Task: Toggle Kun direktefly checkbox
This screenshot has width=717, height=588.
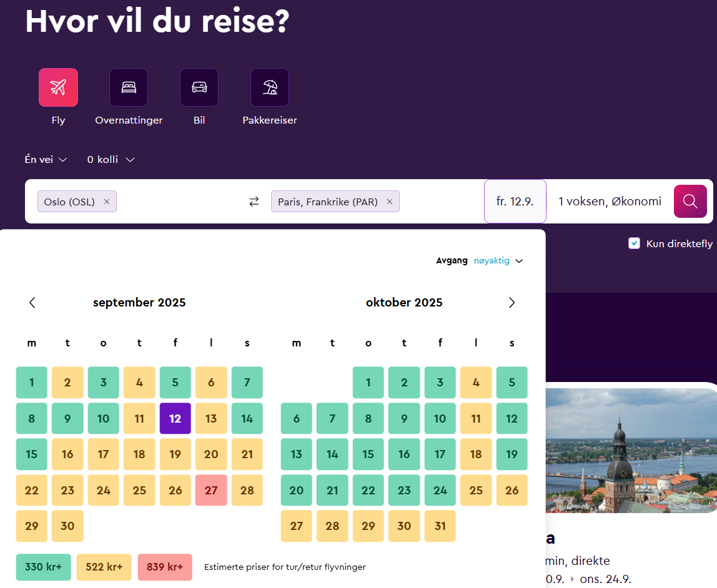Action: click(x=634, y=243)
